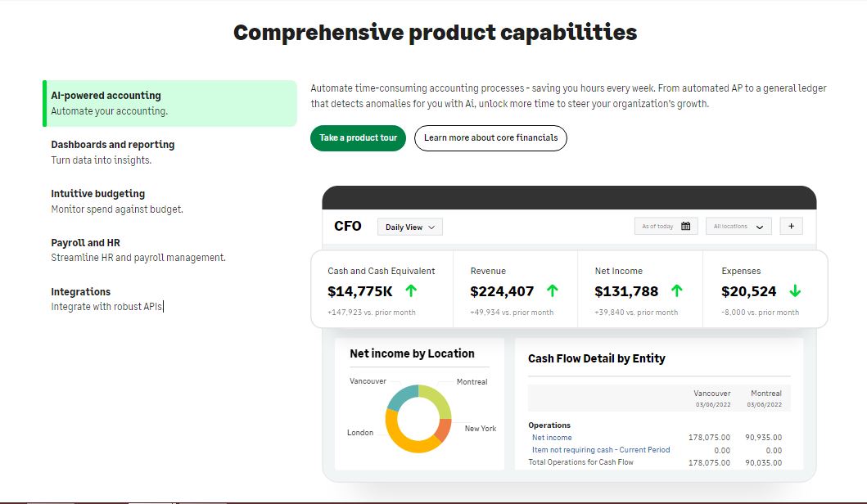867x504 pixels.
Task: Select the Integrations capability
Action: (x=80, y=290)
